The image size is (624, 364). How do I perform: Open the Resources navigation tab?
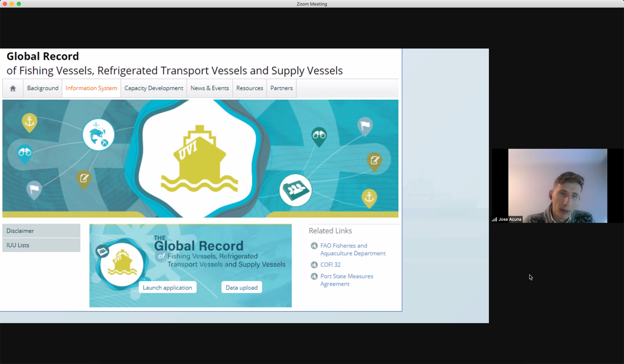pos(249,88)
